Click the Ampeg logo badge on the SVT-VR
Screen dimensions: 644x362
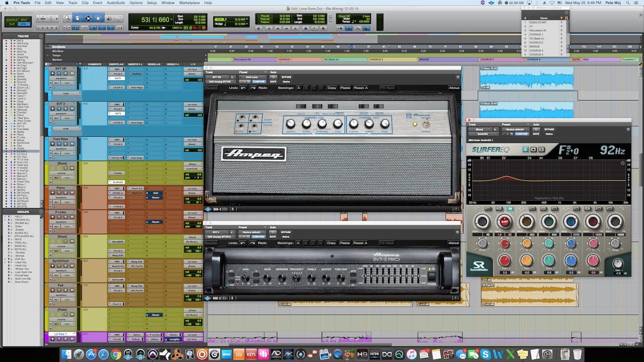pos(254,154)
